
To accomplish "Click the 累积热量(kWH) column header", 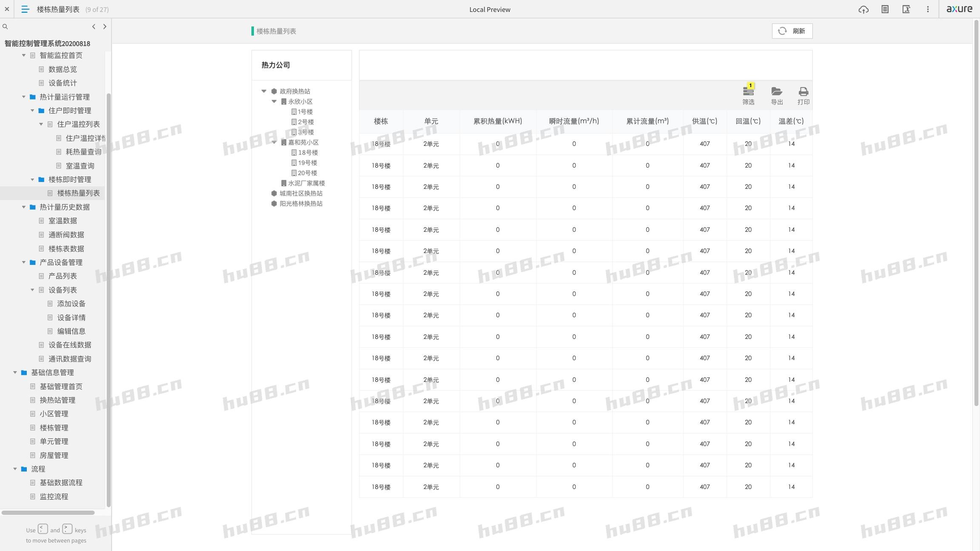I will pos(497,121).
